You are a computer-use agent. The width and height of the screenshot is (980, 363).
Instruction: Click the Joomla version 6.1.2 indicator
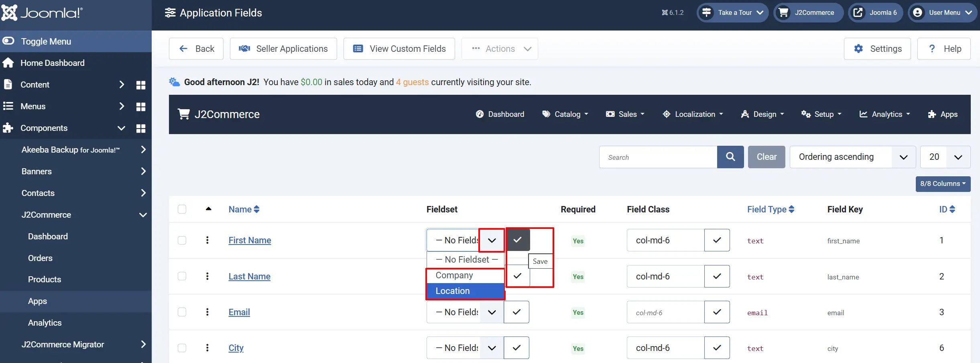click(x=673, y=13)
